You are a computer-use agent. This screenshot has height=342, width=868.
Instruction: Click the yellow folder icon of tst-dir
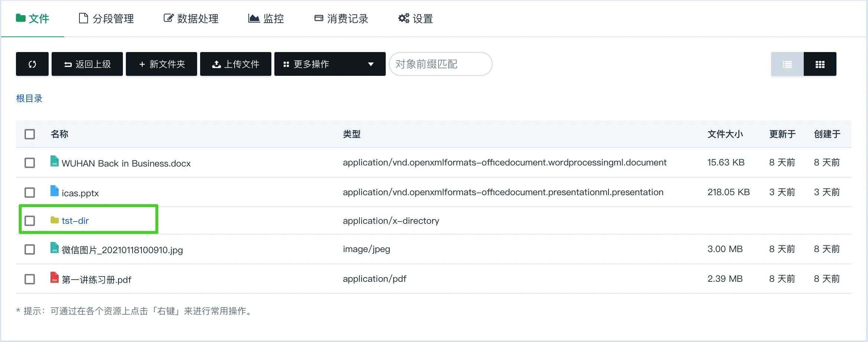click(x=54, y=220)
